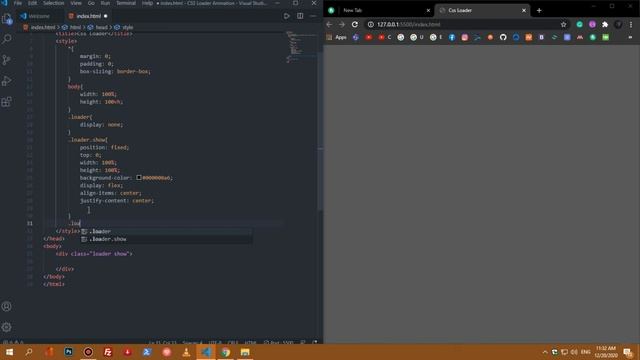This screenshot has height=360, width=640.
Task: Open the Edit menu in VS Code
Action: pyautogui.click(x=33, y=3)
